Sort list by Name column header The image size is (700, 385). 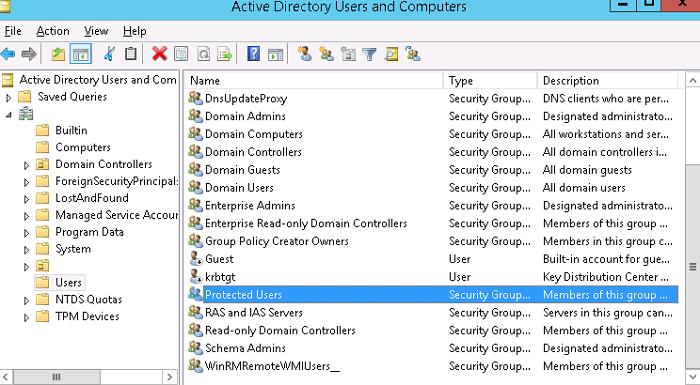point(314,80)
